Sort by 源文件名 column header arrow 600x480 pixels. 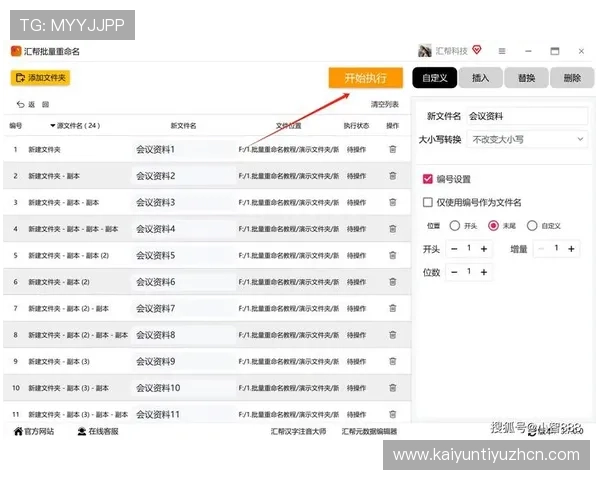pyautogui.click(x=53, y=126)
